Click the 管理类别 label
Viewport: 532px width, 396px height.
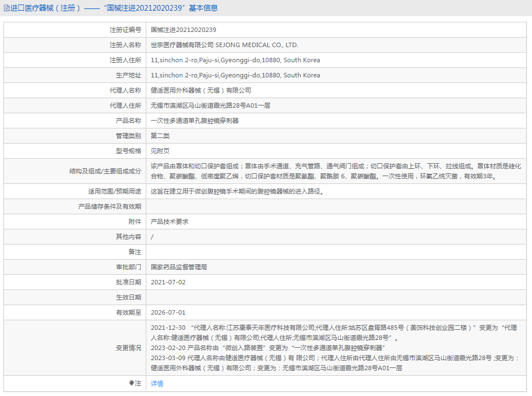click(x=128, y=136)
